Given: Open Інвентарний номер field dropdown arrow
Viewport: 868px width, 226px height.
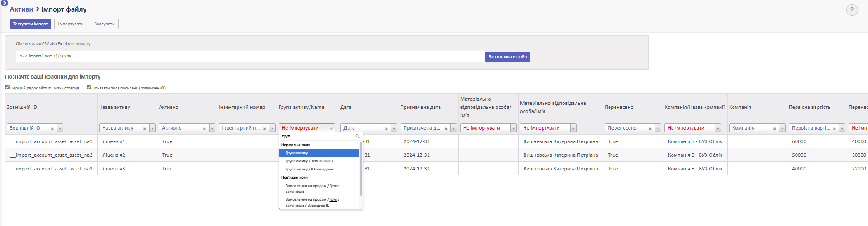Looking at the screenshot, I should click(x=272, y=128).
